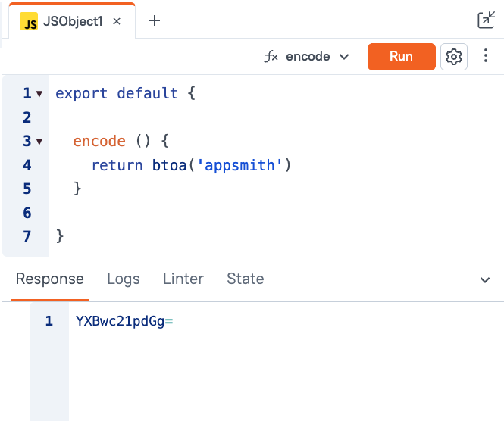
Task: Click the Run button
Action: coord(401,57)
